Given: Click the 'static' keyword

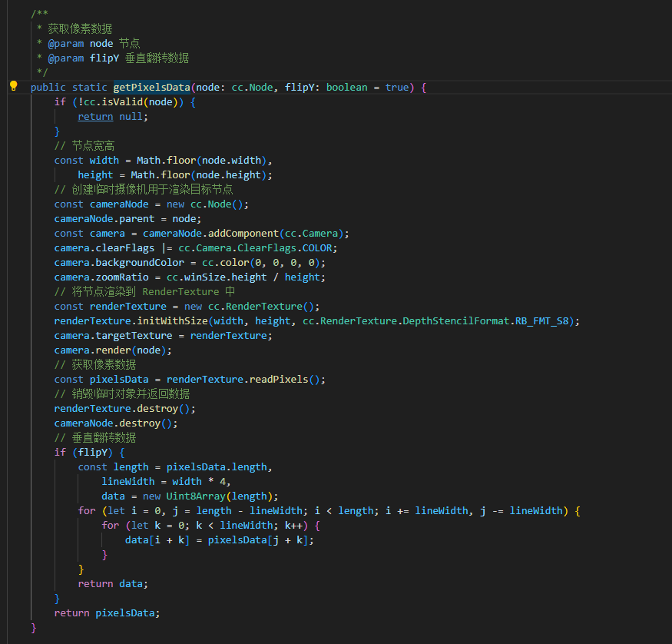Looking at the screenshot, I should pos(90,88).
